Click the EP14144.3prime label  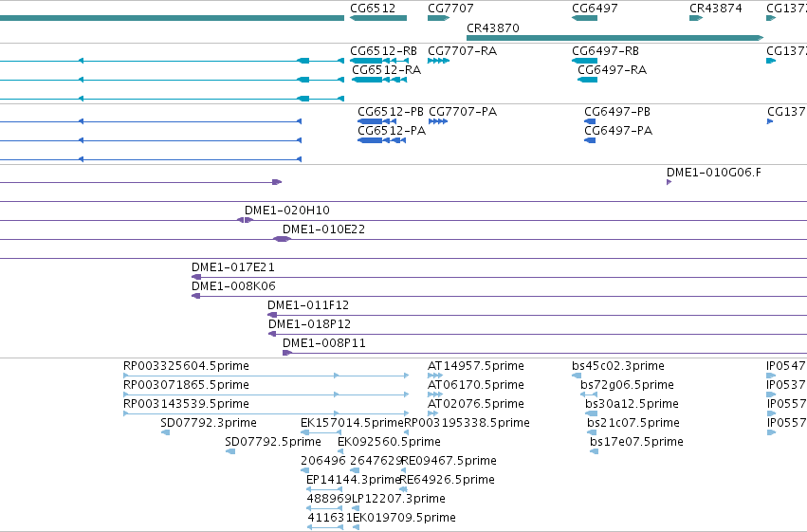coord(354,480)
